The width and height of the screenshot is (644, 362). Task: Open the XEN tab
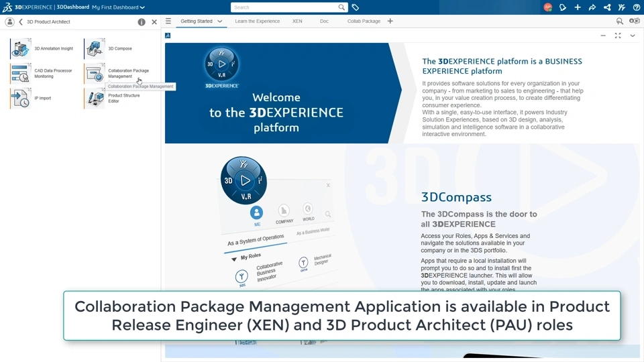click(x=297, y=21)
